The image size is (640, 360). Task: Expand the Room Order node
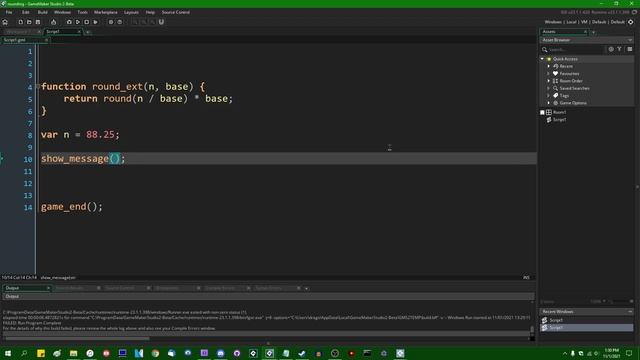point(549,81)
